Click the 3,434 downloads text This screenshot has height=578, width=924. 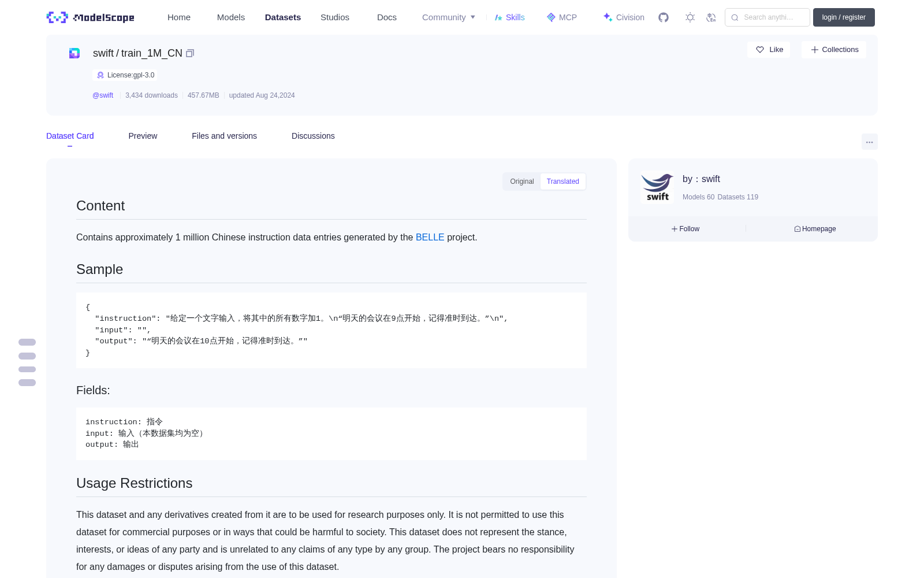tap(151, 95)
